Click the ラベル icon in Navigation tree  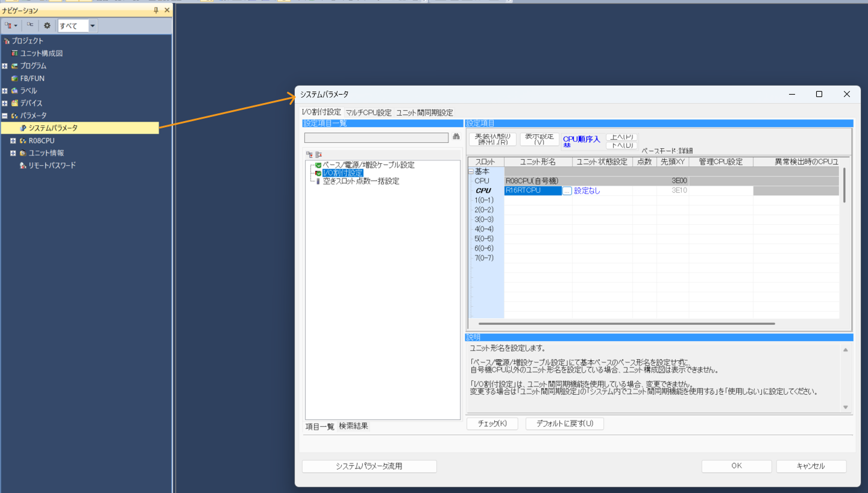15,91
